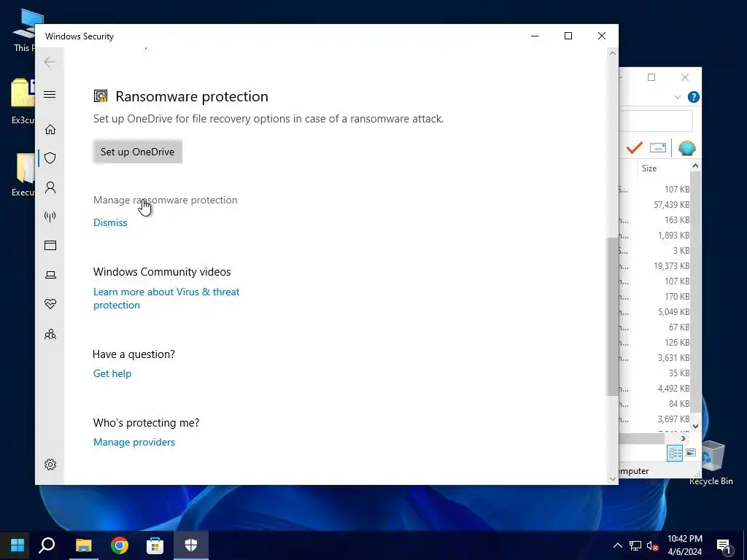Launch Google Chrome from the taskbar

[x=120, y=545]
